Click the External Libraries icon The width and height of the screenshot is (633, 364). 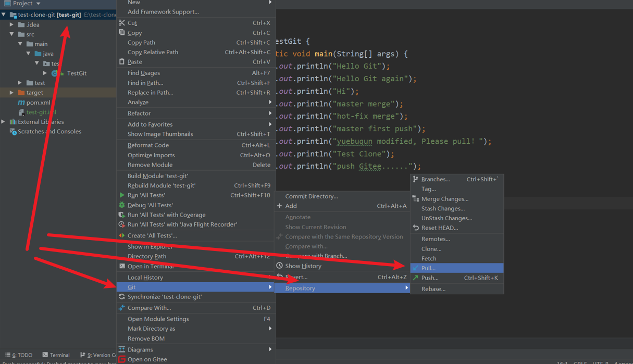coord(13,122)
